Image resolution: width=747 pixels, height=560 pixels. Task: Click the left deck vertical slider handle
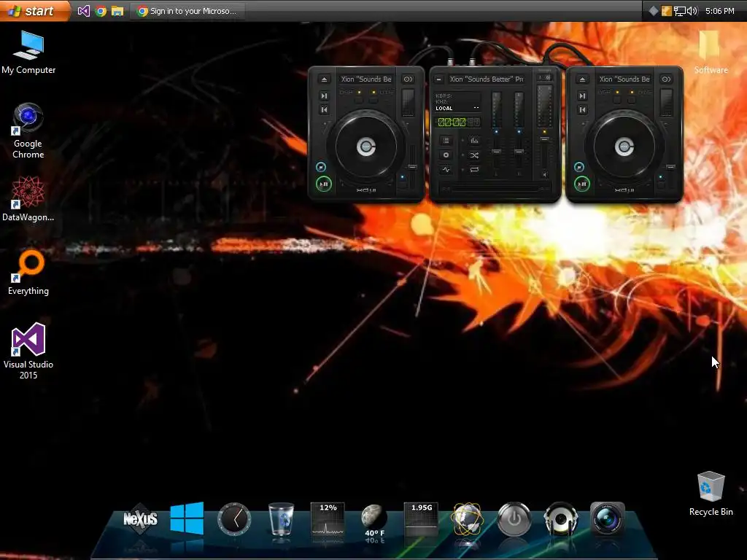coord(413,167)
